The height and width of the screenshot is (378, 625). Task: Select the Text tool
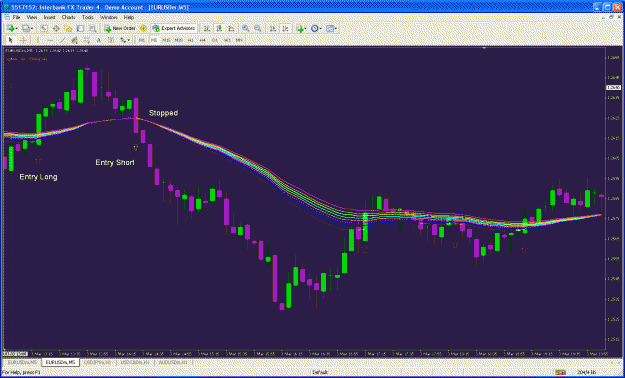click(x=98, y=40)
